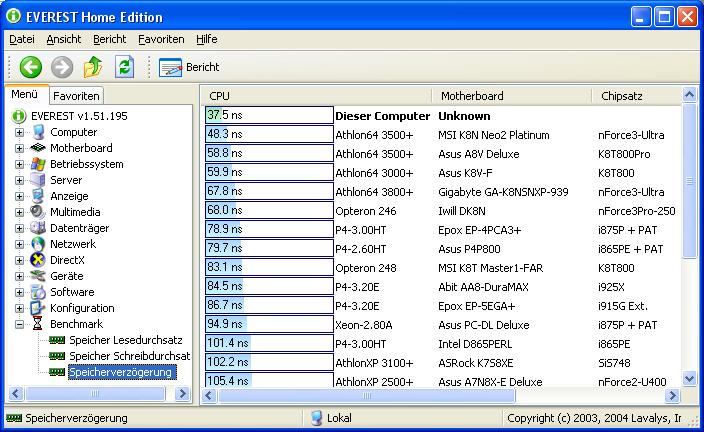This screenshot has width=704, height=432.
Task: Sort by the Motherboard column header
Action: point(511,96)
